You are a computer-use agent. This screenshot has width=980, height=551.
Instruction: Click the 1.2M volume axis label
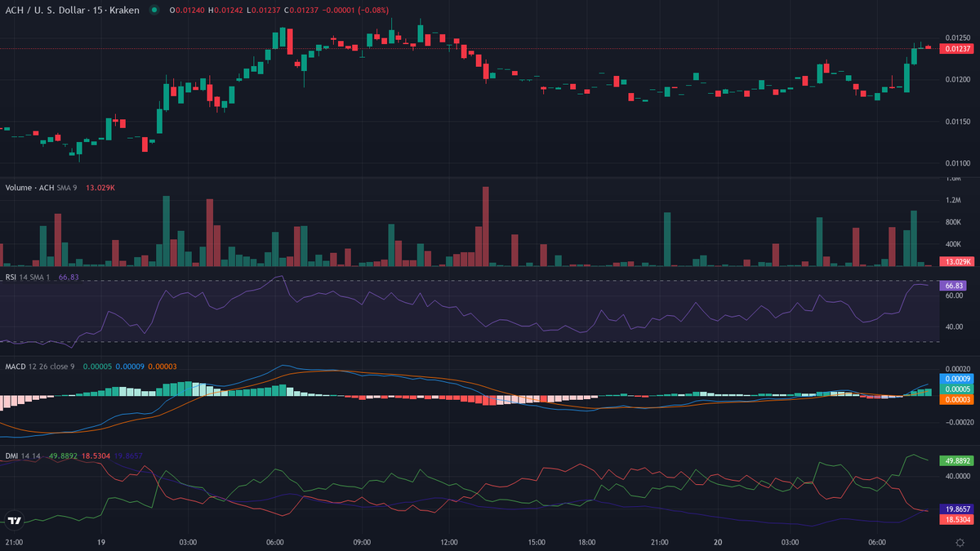(953, 200)
